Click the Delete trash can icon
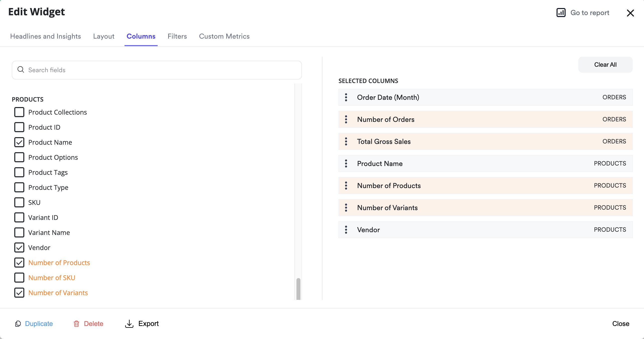The height and width of the screenshot is (339, 644). coord(76,324)
